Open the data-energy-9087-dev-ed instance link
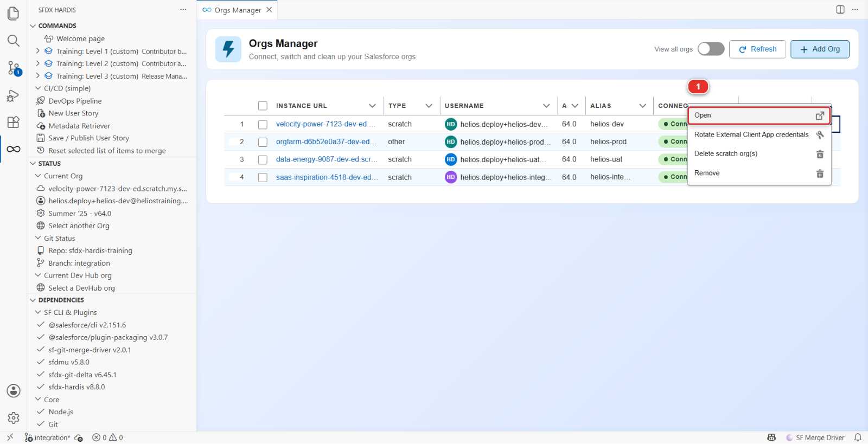 click(327, 159)
